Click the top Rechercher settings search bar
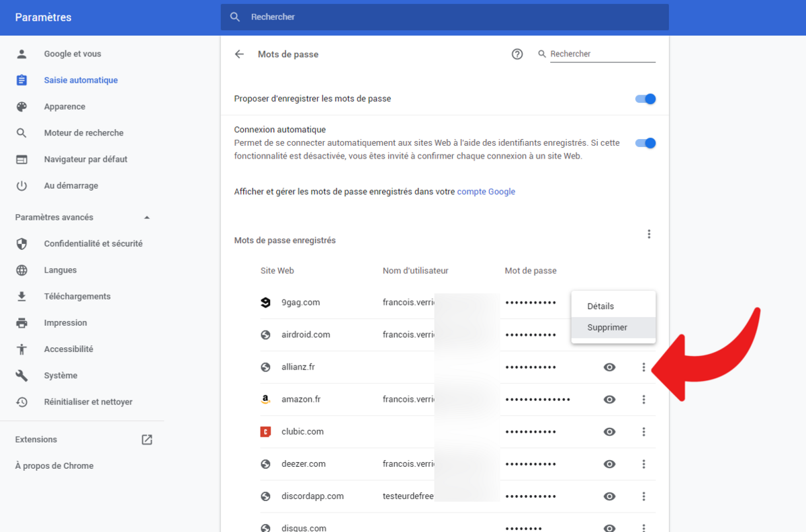This screenshot has width=806, height=532. [445, 17]
